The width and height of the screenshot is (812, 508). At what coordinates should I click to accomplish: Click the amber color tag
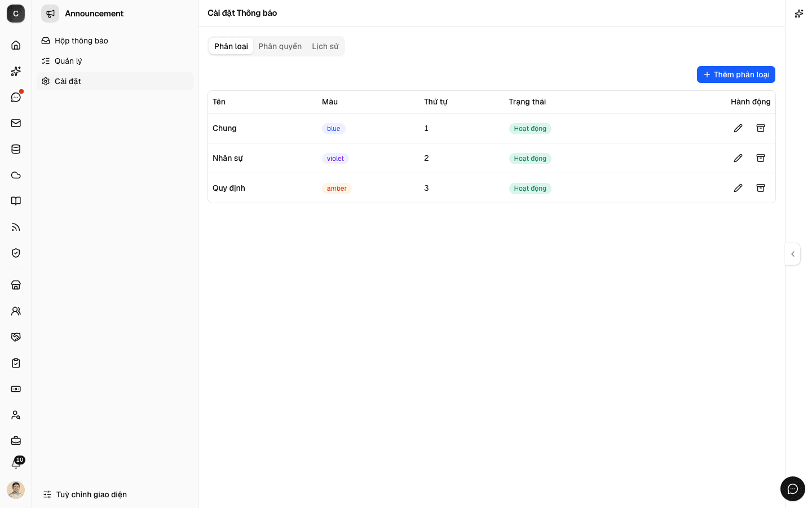(x=337, y=189)
